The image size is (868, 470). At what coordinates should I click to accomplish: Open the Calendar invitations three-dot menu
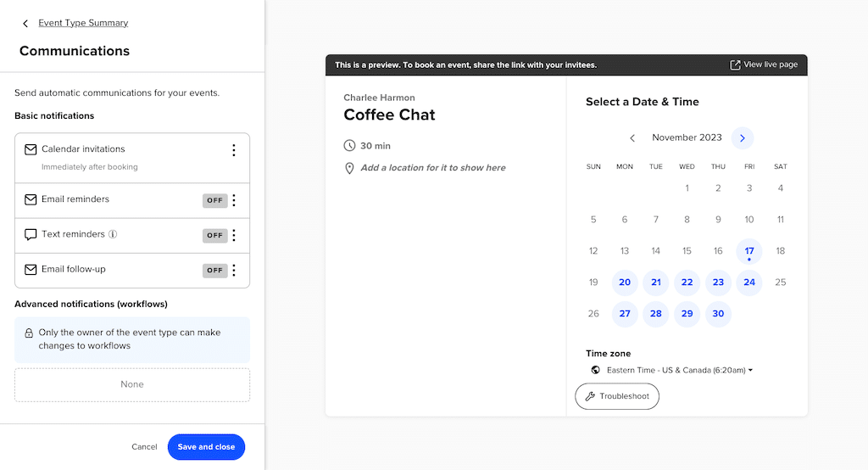coord(234,150)
